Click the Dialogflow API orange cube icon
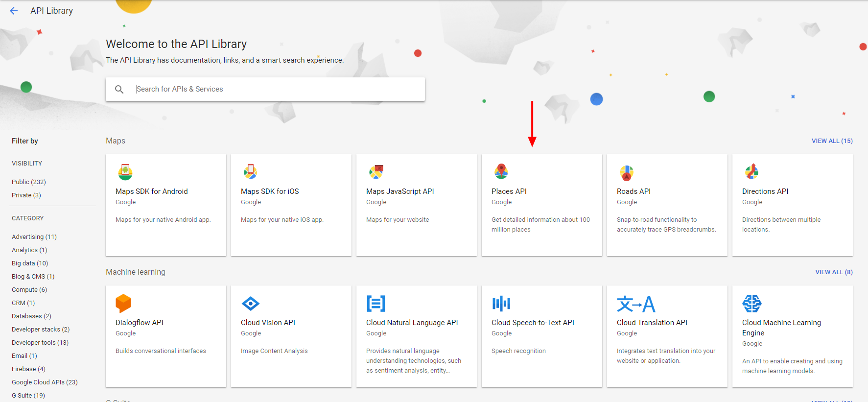This screenshot has width=868, height=402. click(x=123, y=304)
